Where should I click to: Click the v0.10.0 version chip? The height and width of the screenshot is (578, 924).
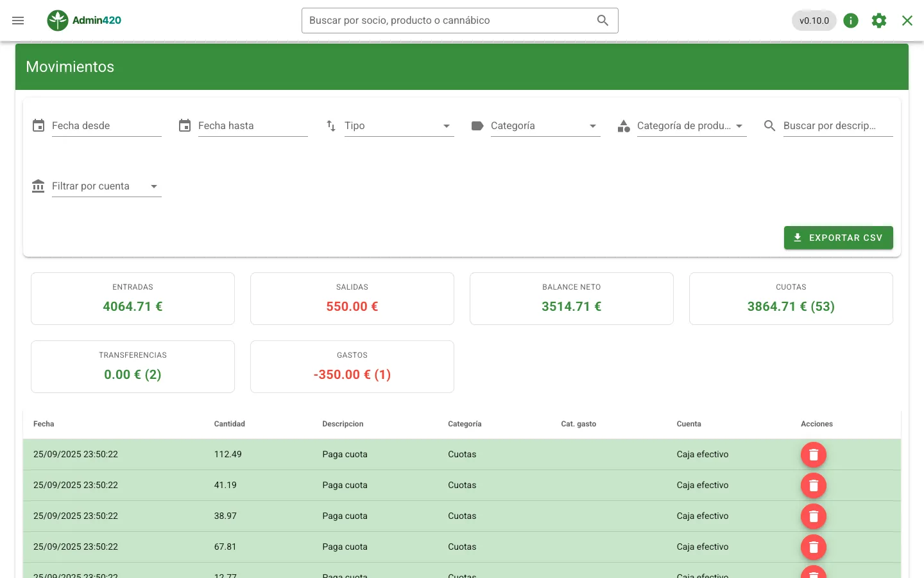[x=814, y=21]
